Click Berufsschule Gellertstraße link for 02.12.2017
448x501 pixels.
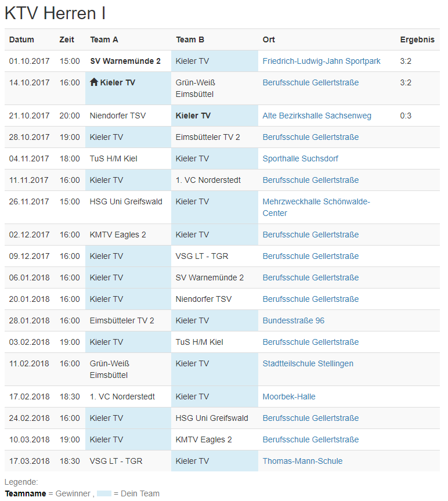point(310,235)
